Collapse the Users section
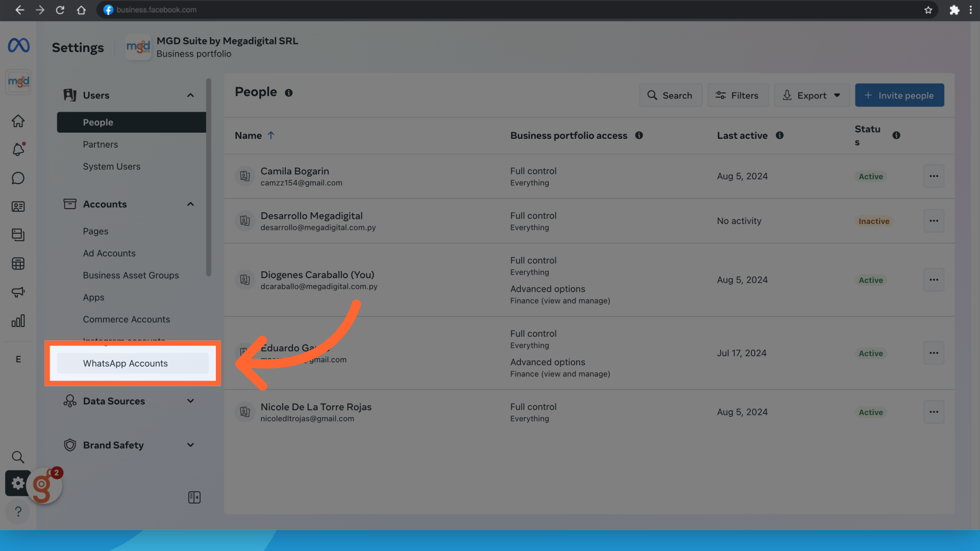 tap(190, 95)
